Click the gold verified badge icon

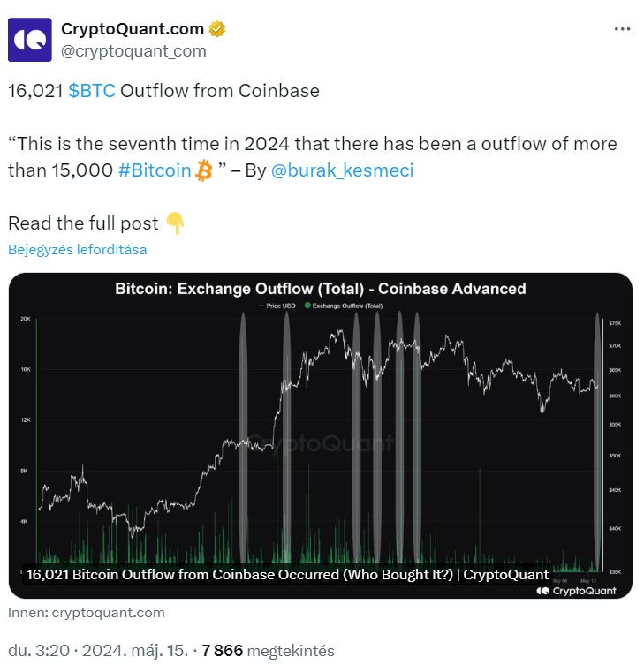pyautogui.click(x=217, y=29)
